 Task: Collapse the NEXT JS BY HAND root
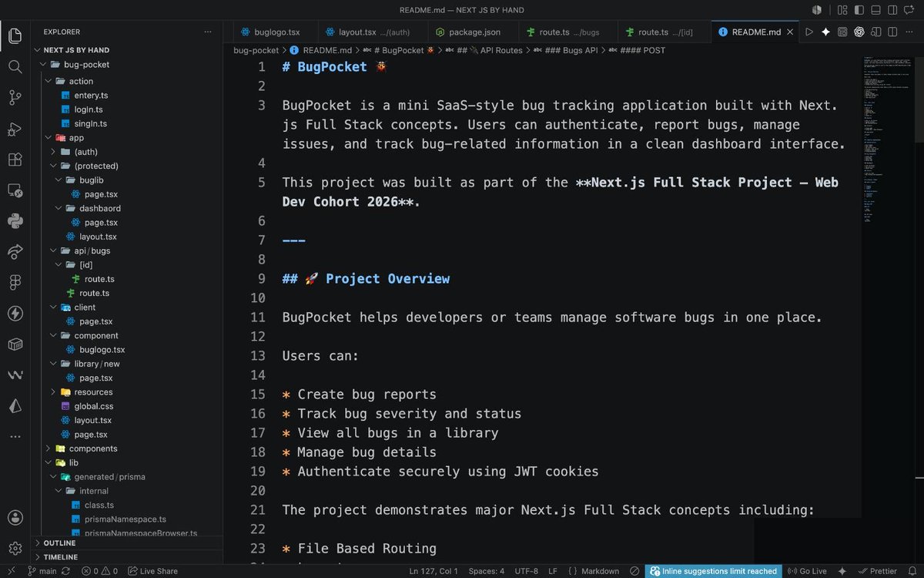click(127, 50)
